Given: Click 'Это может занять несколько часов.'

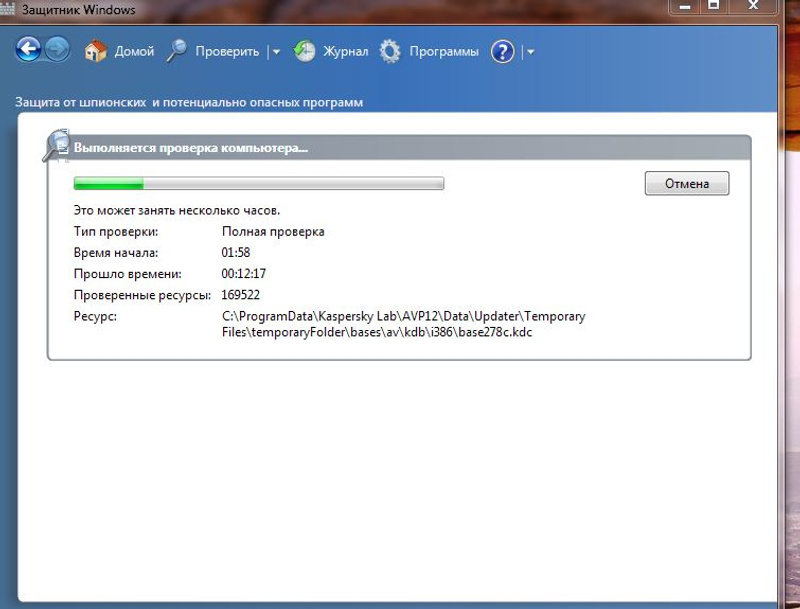Looking at the screenshot, I should coord(177,210).
